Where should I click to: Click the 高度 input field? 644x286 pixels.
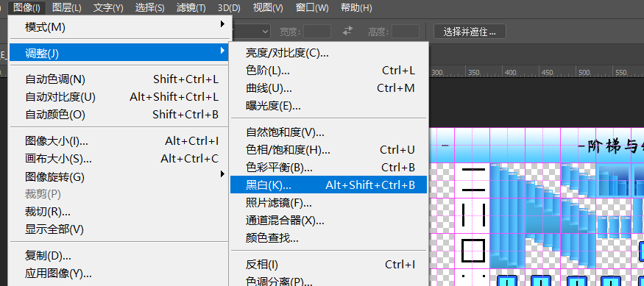pos(406,31)
